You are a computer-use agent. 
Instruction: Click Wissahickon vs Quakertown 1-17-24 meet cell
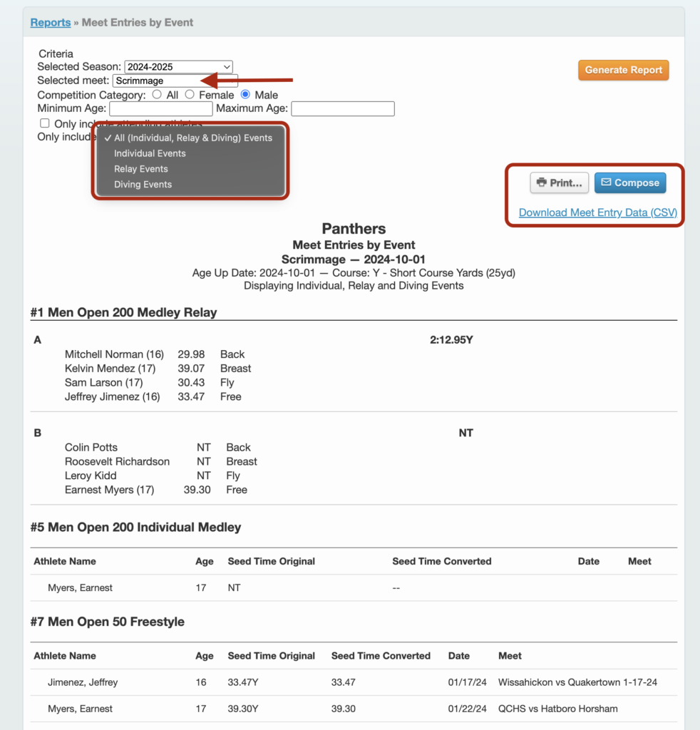[577, 682]
